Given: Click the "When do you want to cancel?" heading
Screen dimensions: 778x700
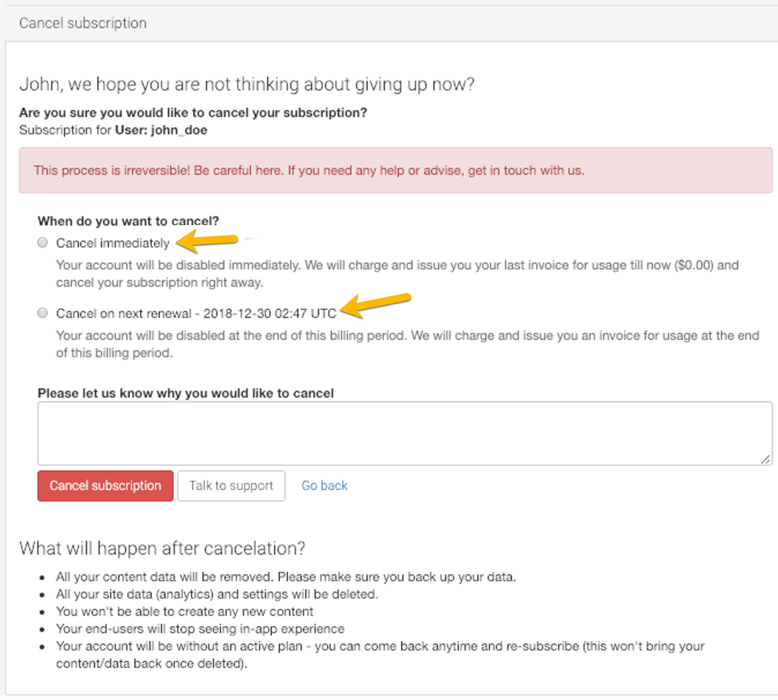Looking at the screenshot, I should coord(128,221).
